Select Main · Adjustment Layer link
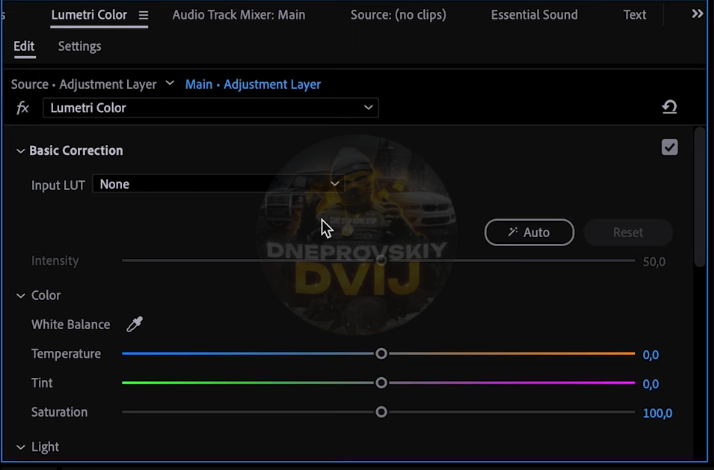Viewport: 714px width, 470px height. 253,84
